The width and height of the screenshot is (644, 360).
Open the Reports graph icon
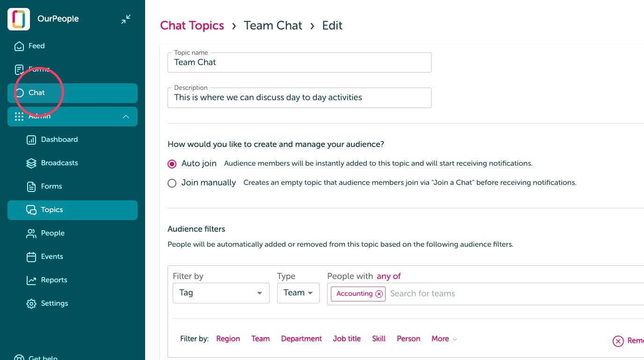coord(31,280)
